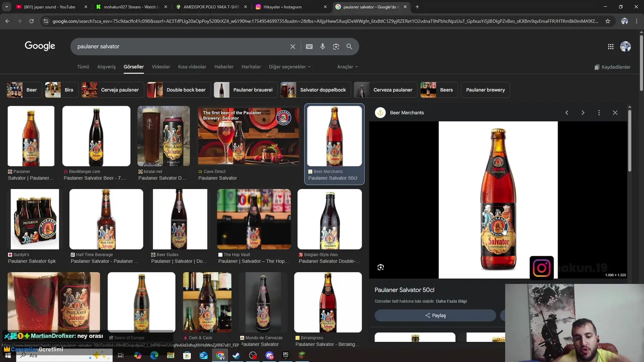Viewport: 644px width, 362px height.
Task: Open Microsoft Edge from the taskbar
Action: tap(154, 355)
